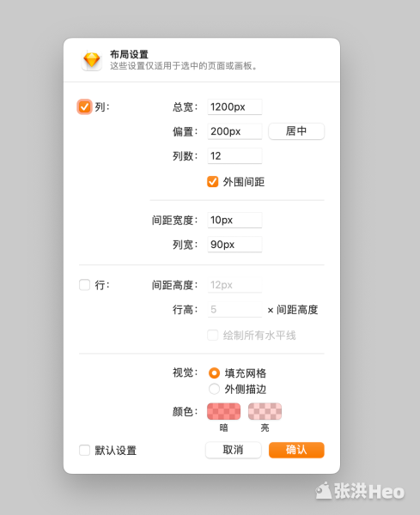Click the Sketch diamond app icon
The image size is (420, 515).
coord(92,60)
